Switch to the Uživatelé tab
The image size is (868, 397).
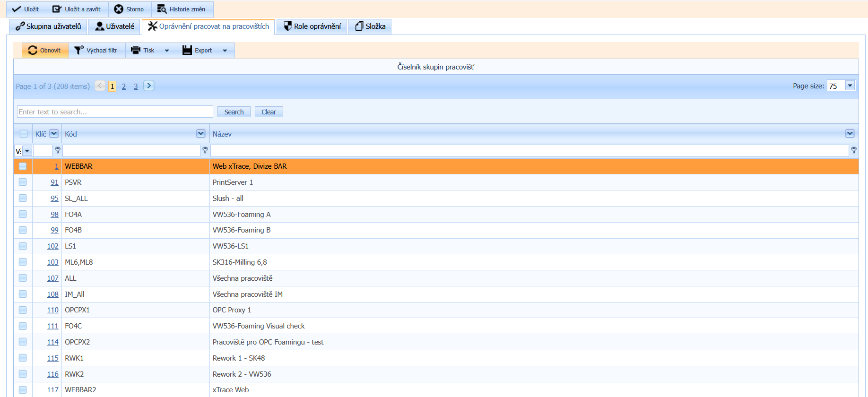(x=115, y=26)
